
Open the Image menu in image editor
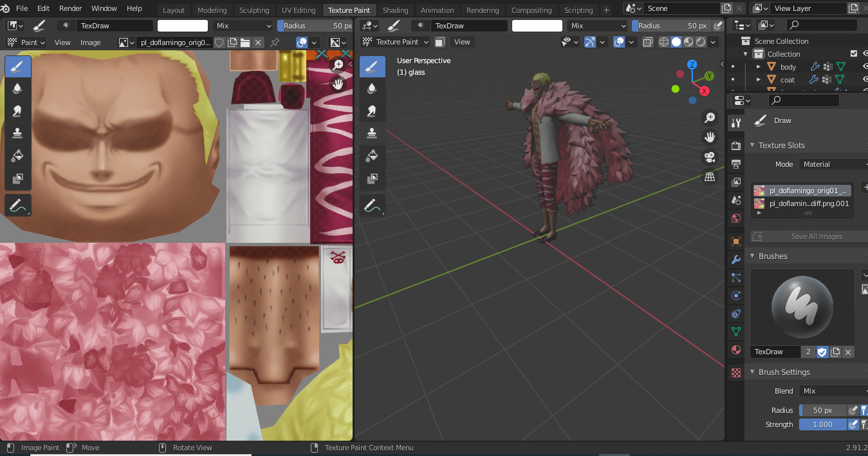pos(90,43)
